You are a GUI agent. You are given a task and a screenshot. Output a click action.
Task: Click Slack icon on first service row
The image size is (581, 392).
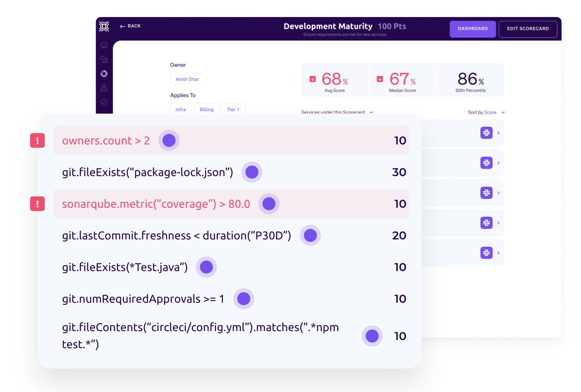(486, 133)
